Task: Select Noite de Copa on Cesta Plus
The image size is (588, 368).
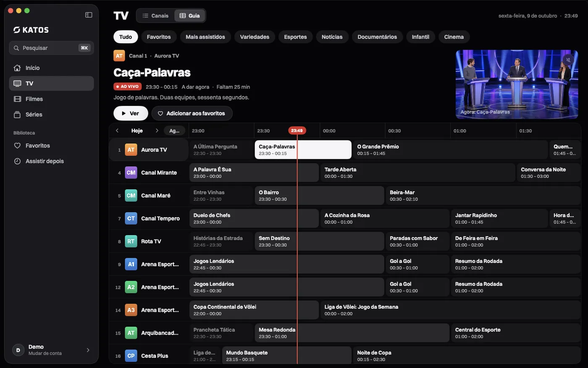Action: click(x=467, y=356)
